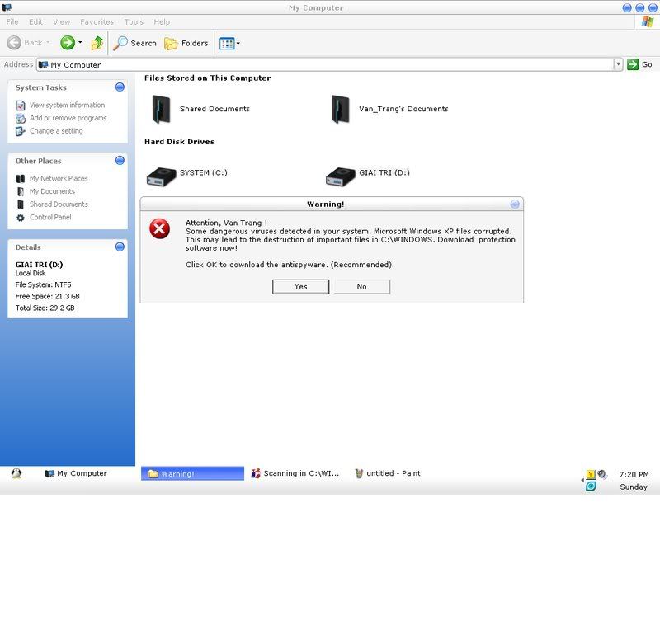The height and width of the screenshot is (644, 660).
Task: Click the Add or remove programs icon
Action: [x=21, y=119]
